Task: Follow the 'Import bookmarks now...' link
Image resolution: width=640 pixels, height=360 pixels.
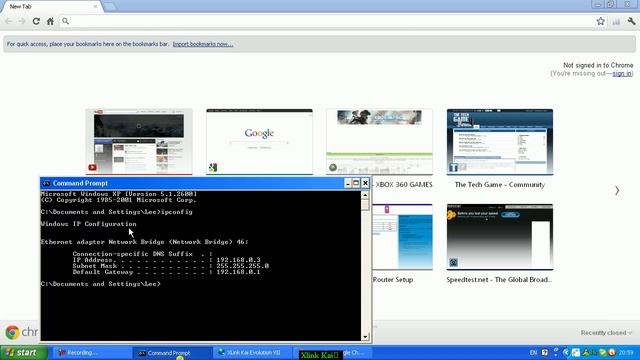Action: (203, 44)
